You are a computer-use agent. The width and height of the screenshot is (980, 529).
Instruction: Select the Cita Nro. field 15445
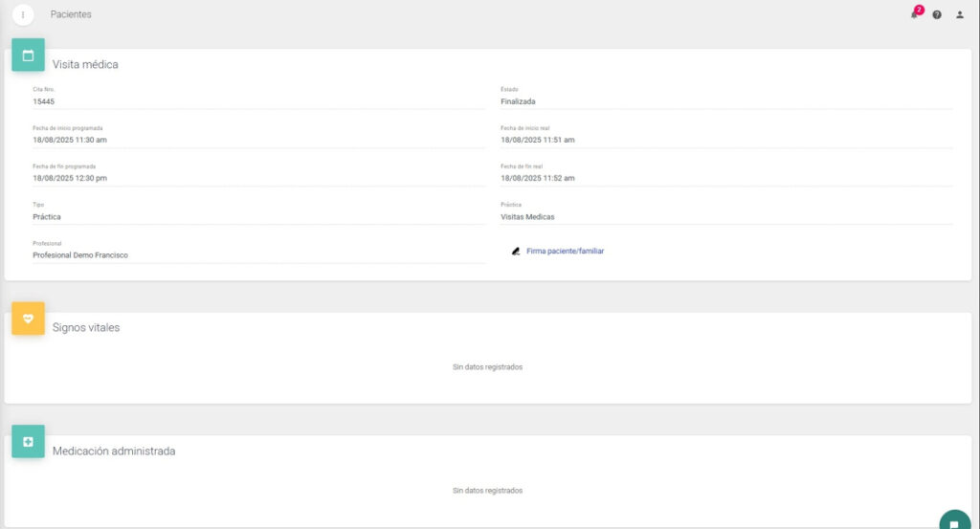[258, 101]
